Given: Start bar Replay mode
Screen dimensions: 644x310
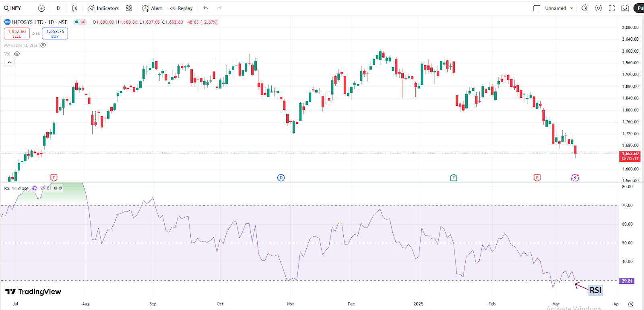Looking at the screenshot, I should (x=181, y=8).
